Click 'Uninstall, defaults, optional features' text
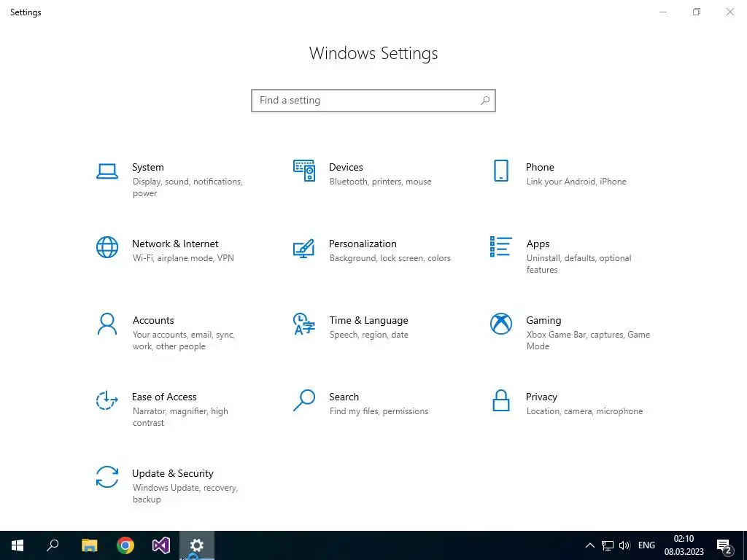This screenshot has height=560, width=747. [578, 264]
